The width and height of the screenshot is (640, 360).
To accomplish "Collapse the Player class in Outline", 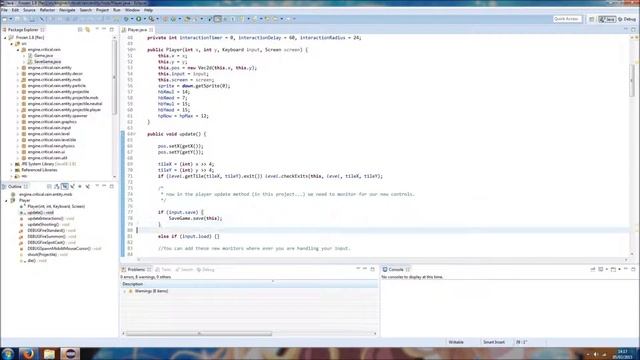I will click(6, 200).
